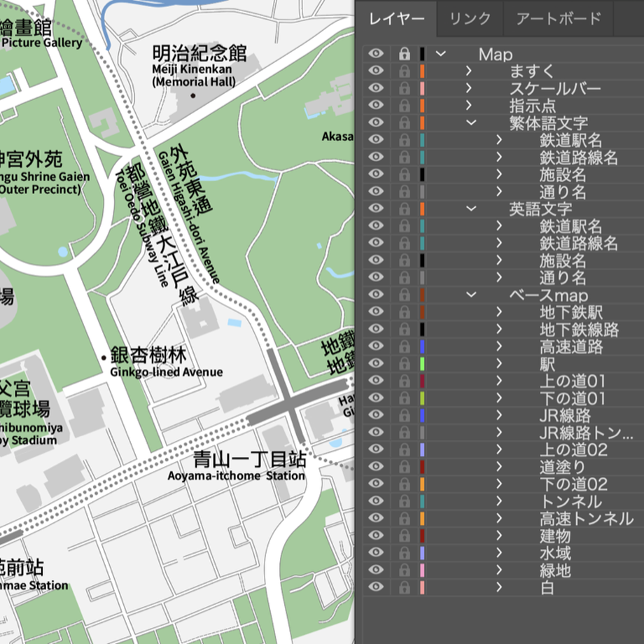The image size is (644, 644).
Task: Toggle the lock on the 地下鉄駅 layer
Action: pyautogui.click(x=404, y=312)
